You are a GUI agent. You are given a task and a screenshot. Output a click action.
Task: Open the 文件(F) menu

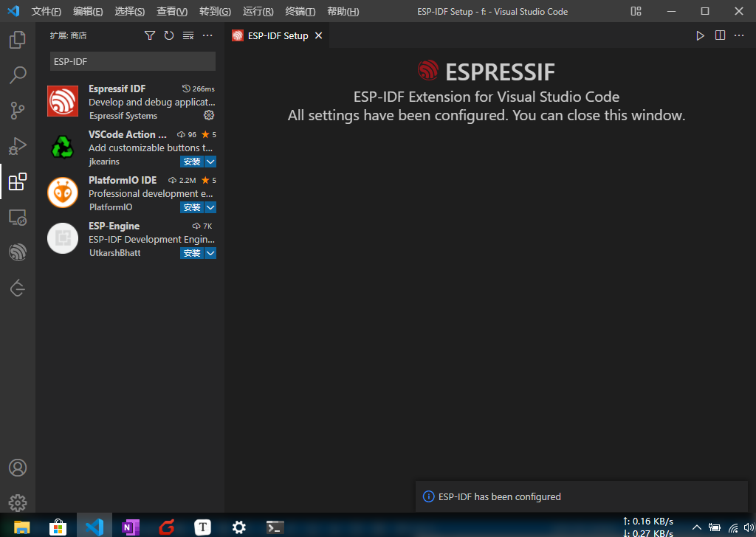46,12
